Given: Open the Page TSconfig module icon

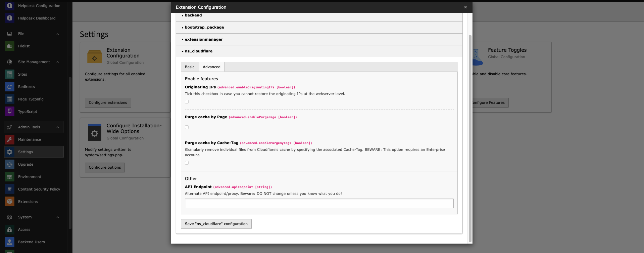Looking at the screenshot, I should click(x=9, y=99).
